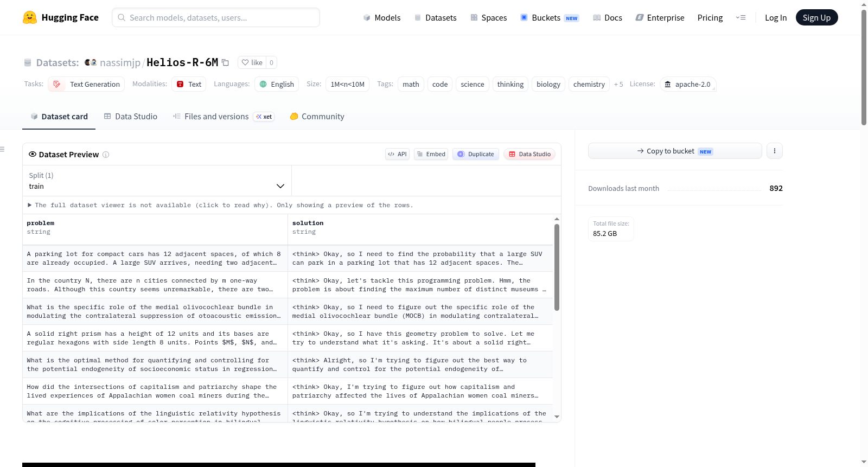Click the Text Generation task tag
868x467 pixels.
click(x=86, y=84)
